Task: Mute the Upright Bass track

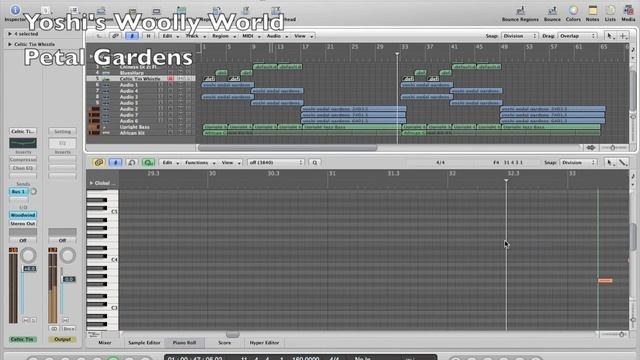Action: (180, 127)
